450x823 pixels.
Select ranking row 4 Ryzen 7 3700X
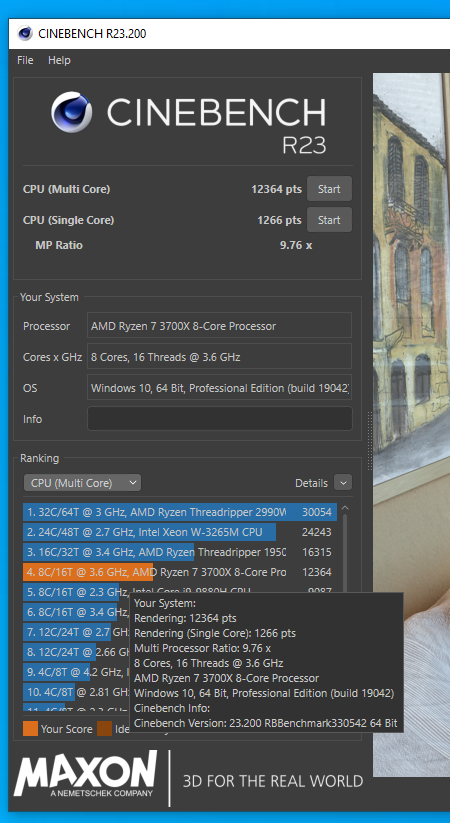[180, 572]
